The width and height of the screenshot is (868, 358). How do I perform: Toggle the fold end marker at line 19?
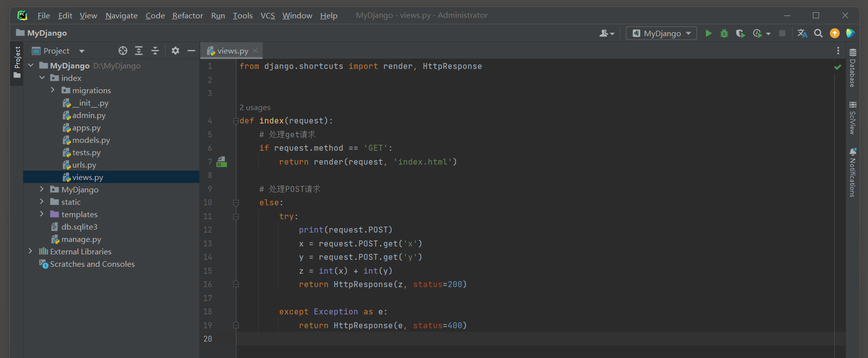point(236,325)
